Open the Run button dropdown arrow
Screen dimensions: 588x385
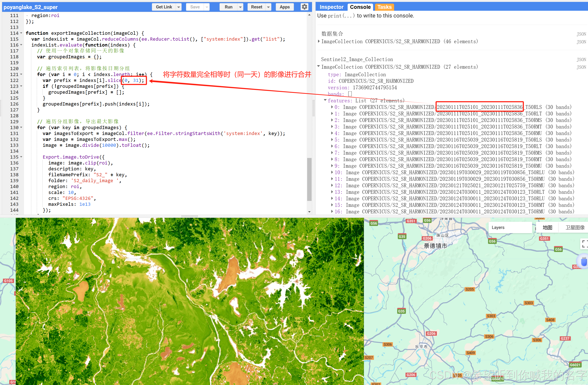click(240, 7)
